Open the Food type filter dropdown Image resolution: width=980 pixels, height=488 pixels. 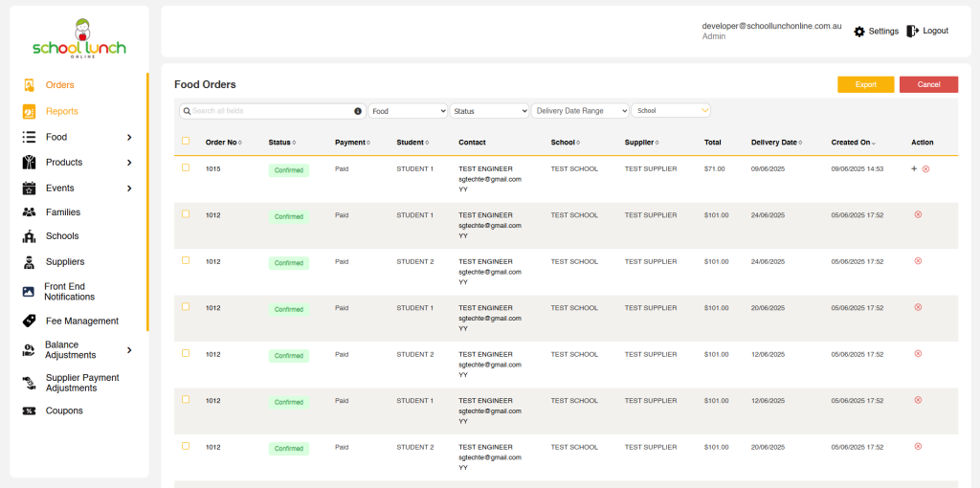408,111
